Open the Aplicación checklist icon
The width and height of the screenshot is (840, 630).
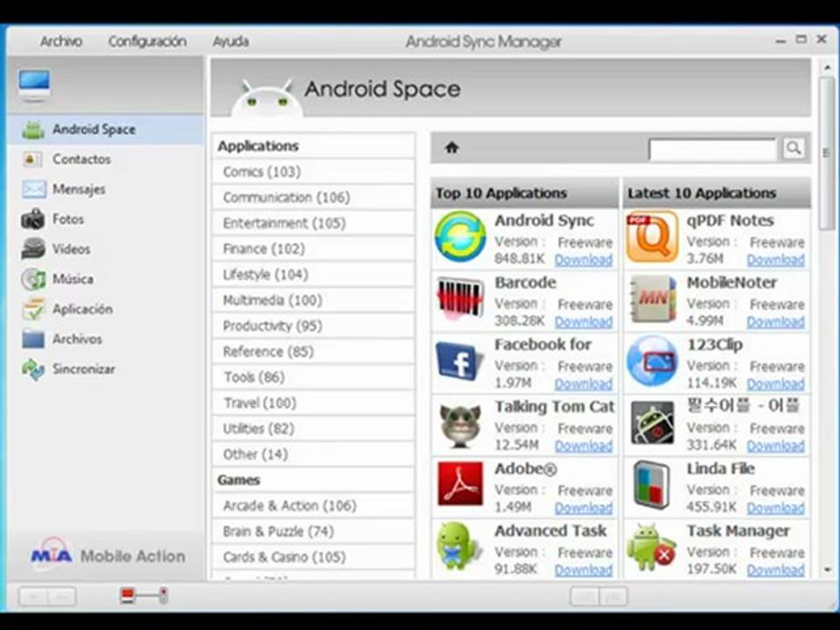pyautogui.click(x=33, y=309)
